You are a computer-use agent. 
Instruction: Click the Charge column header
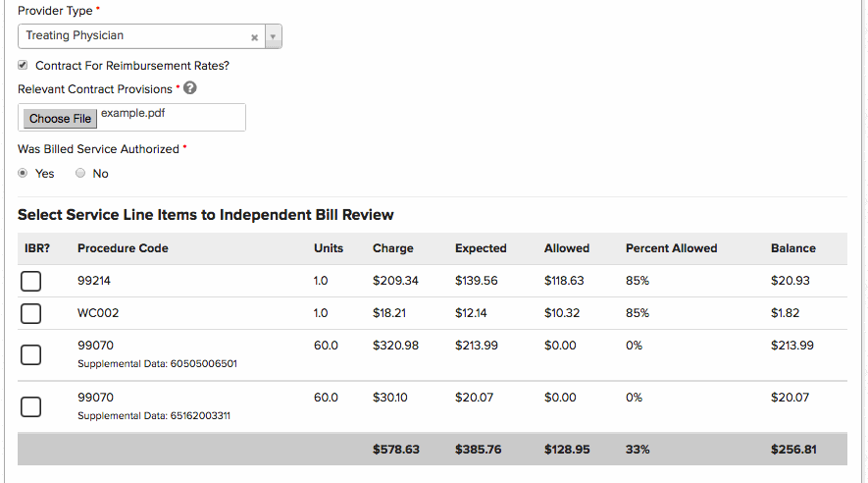click(392, 248)
